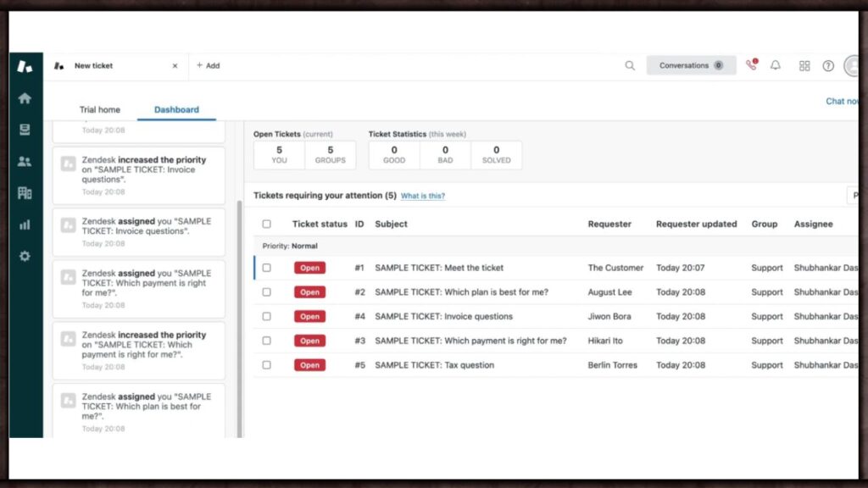Screen dimensions: 868x488
Task: Open Views from the sidebar tickets icon
Action: [x=25, y=130]
